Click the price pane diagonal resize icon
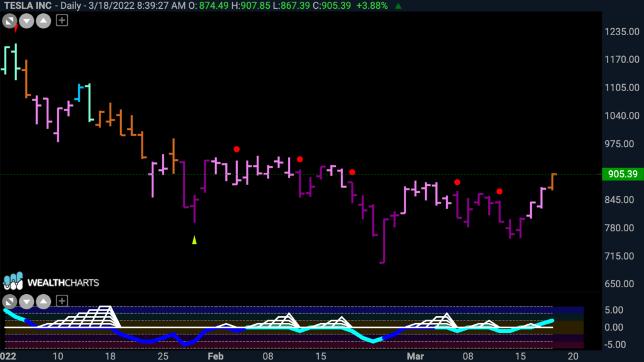 (10, 21)
